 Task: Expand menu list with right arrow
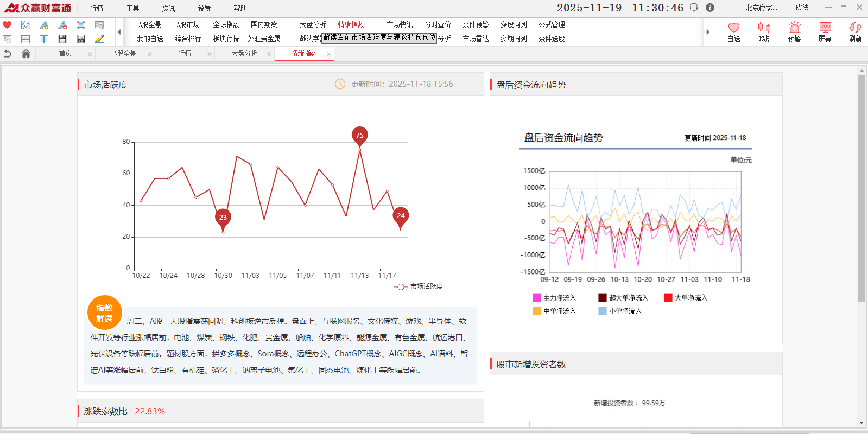(x=708, y=32)
